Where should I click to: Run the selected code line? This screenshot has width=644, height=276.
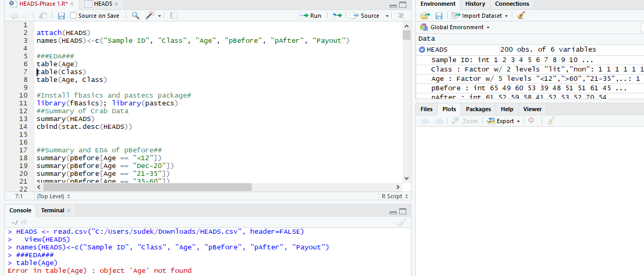click(x=310, y=16)
